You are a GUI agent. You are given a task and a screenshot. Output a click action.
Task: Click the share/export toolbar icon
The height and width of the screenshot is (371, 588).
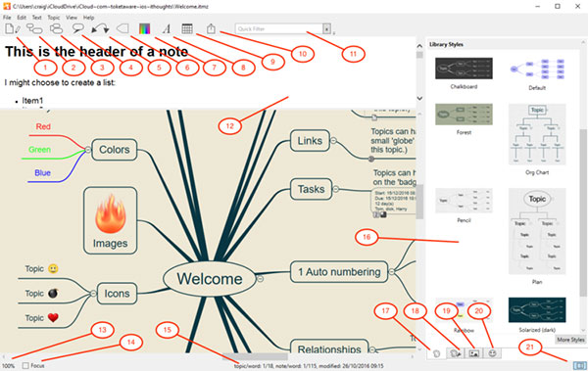(x=211, y=28)
